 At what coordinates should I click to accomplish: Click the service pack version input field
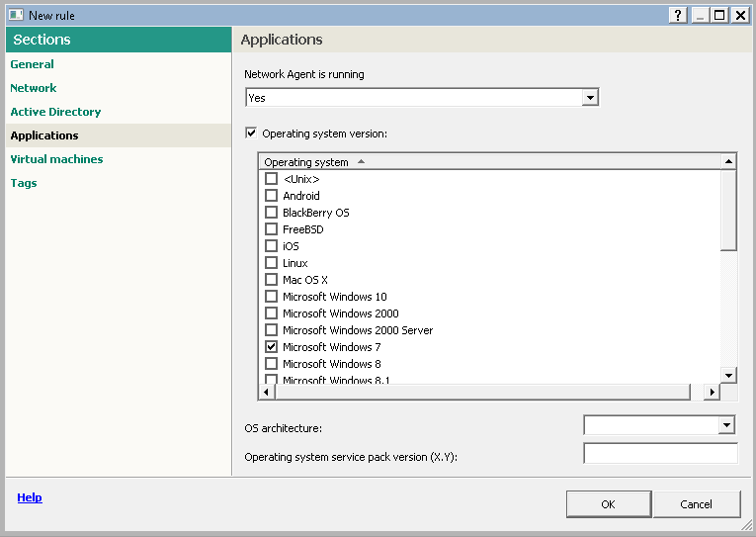pos(660,453)
